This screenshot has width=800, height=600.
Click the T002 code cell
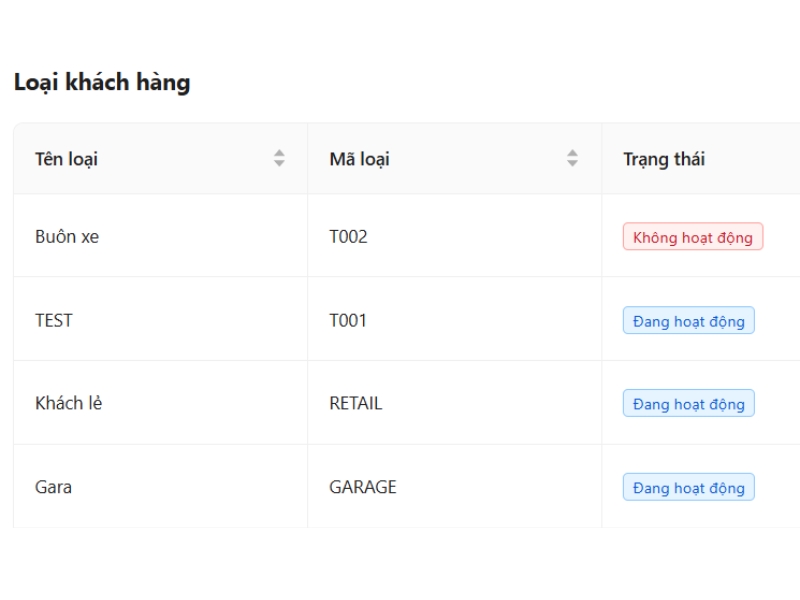[x=348, y=237]
